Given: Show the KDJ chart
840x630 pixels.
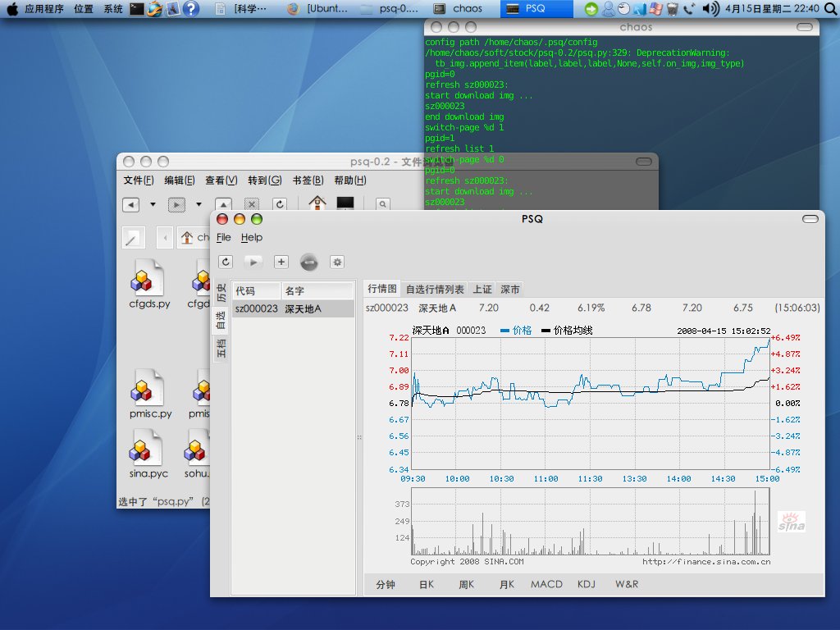Looking at the screenshot, I should 586,584.
